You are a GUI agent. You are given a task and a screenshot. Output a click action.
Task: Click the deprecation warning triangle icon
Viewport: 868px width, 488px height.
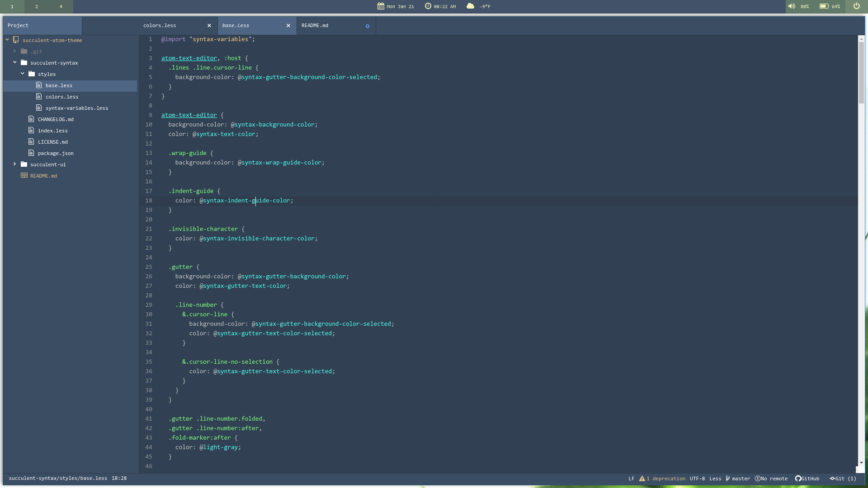pyautogui.click(x=642, y=479)
